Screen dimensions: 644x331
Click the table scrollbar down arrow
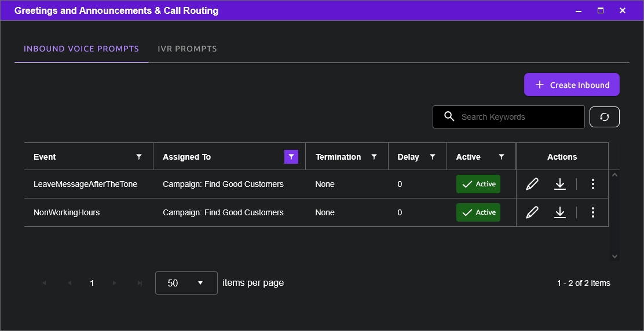[614, 256]
